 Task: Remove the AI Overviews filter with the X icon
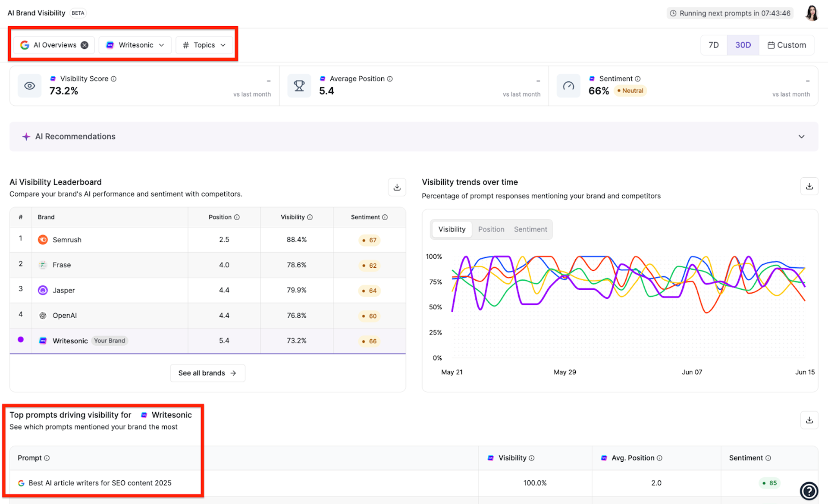click(85, 45)
